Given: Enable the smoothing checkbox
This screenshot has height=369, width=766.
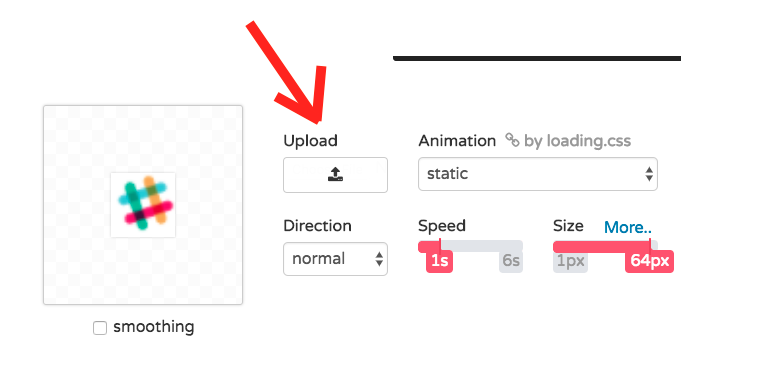Looking at the screenshot, I should point(100,328).
